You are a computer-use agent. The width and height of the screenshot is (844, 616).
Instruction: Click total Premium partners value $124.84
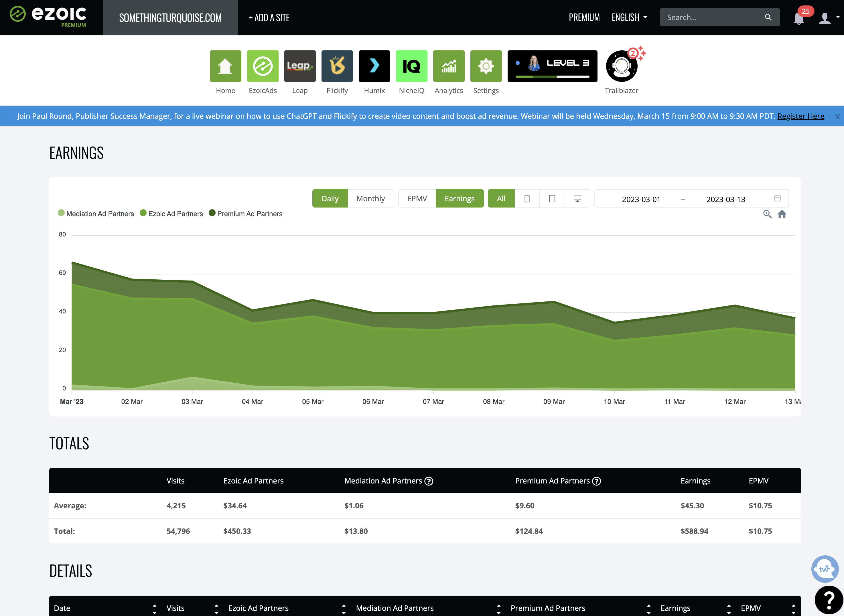coord(529,531)
